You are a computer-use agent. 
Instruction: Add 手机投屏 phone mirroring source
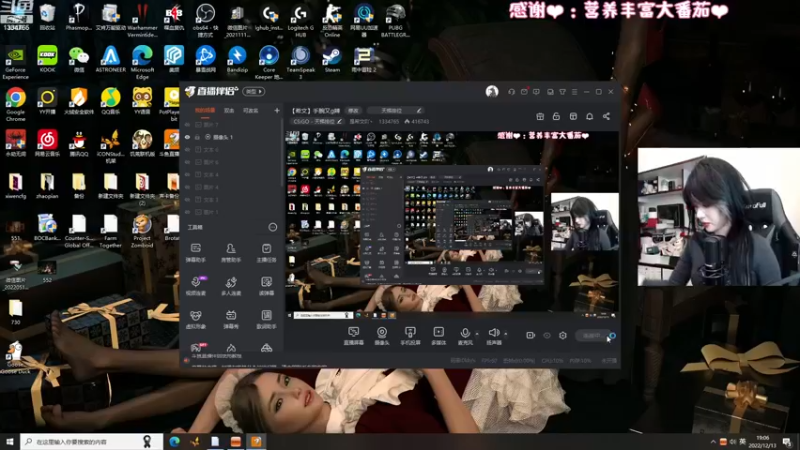(410, 336)
